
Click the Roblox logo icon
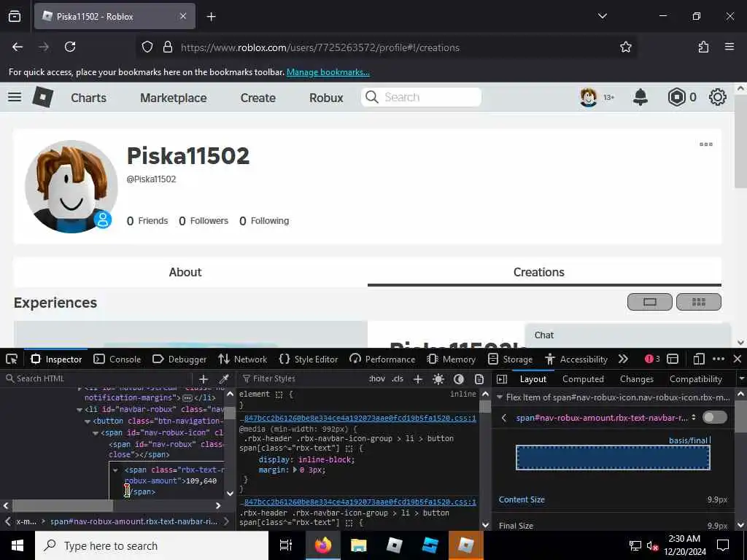pos(42,97)
